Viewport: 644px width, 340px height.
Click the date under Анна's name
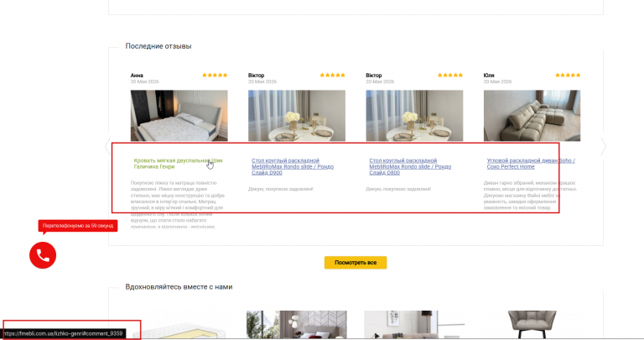[x=144, y=81]
